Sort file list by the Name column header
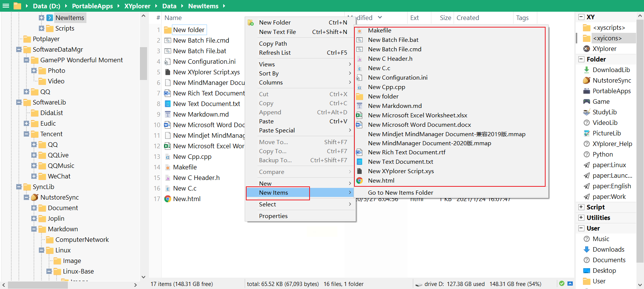Image resolution: width=644 pixels, height=289 pixels. pos(173,18)
